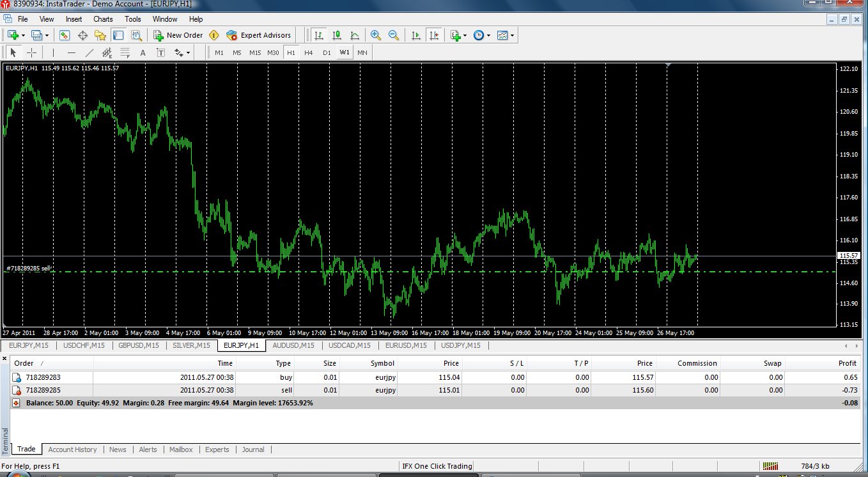Screen dimensions: 868x477
Task: Open the Profiles toolbar icon
Action: (37, 35)
